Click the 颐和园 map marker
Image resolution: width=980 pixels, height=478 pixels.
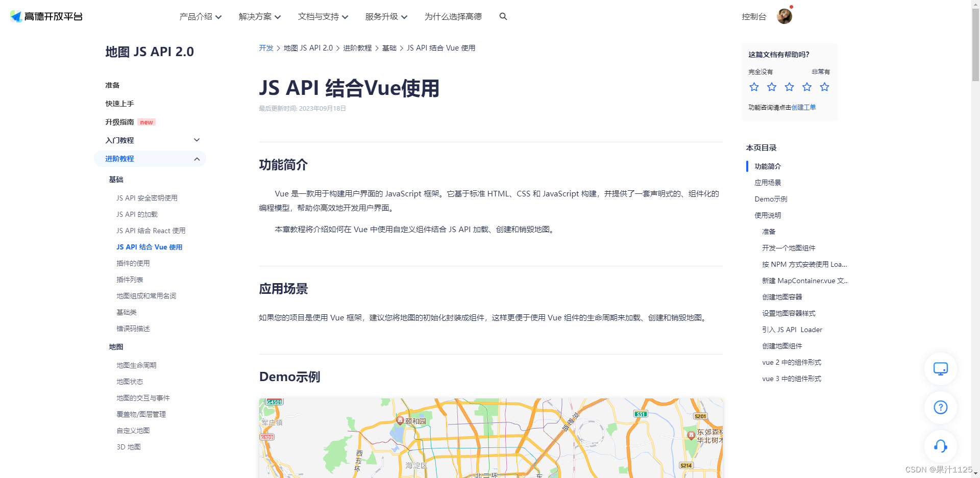[400, 420]
